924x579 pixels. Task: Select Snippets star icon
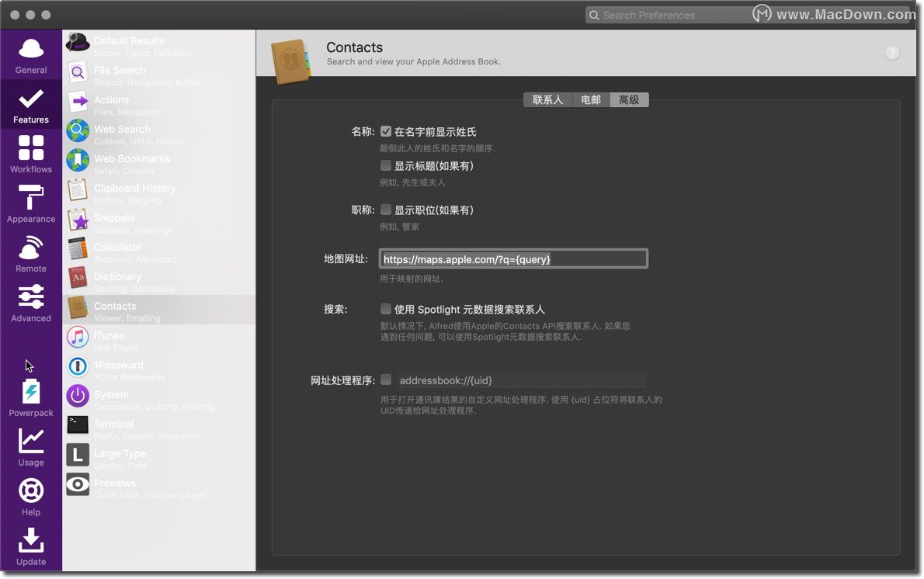pyautogui.click(x=77, y=219)
